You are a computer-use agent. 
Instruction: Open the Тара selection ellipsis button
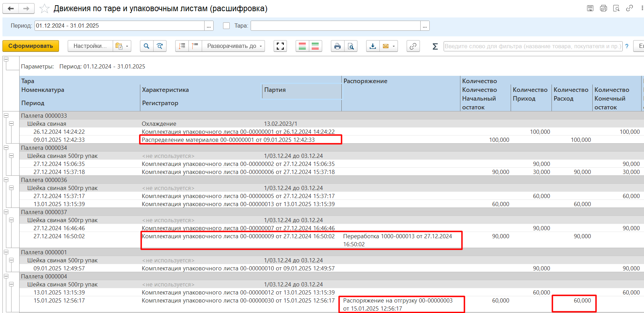pos(425,26)
